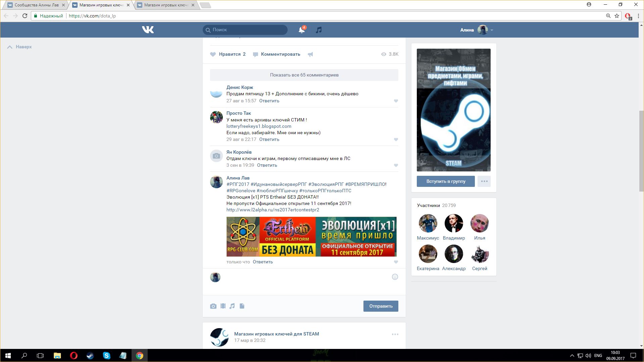Open the notifications bell

click(302, 30)
